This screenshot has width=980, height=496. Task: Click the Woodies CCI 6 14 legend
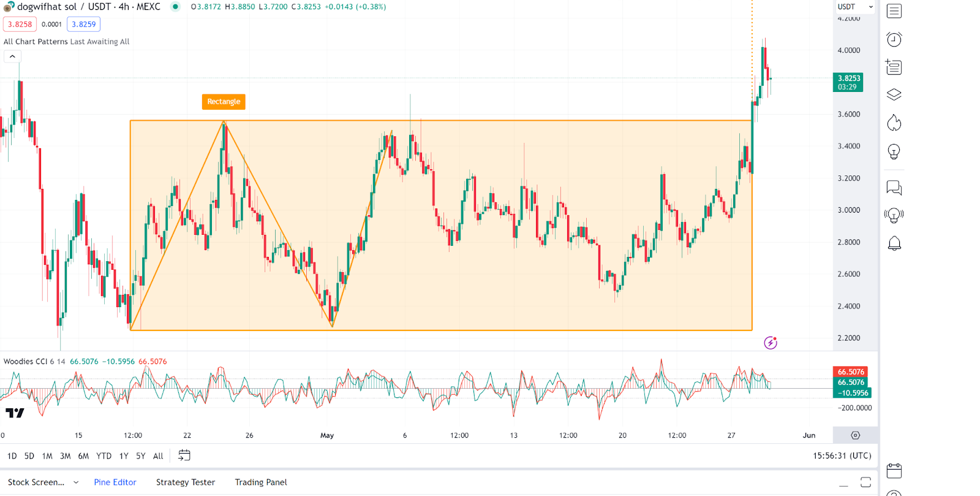point(34,361)
